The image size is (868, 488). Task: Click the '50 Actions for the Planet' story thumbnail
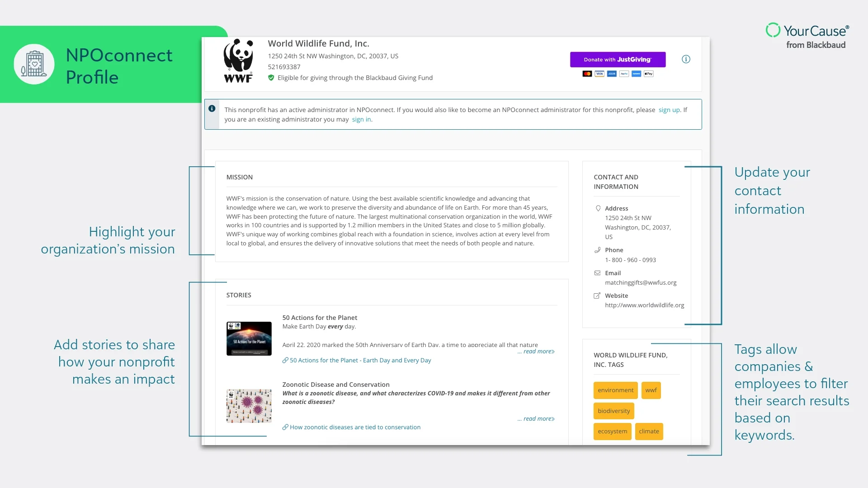pos(249,337)
